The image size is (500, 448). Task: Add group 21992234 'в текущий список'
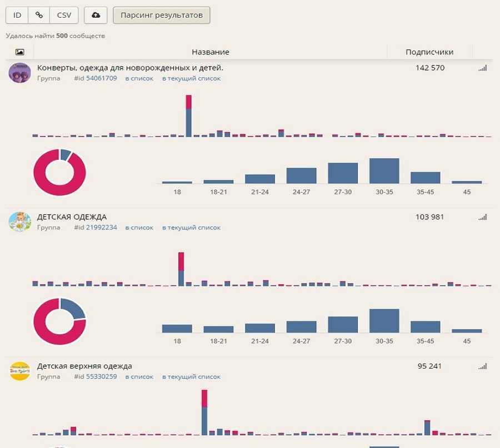pos(191,228)
